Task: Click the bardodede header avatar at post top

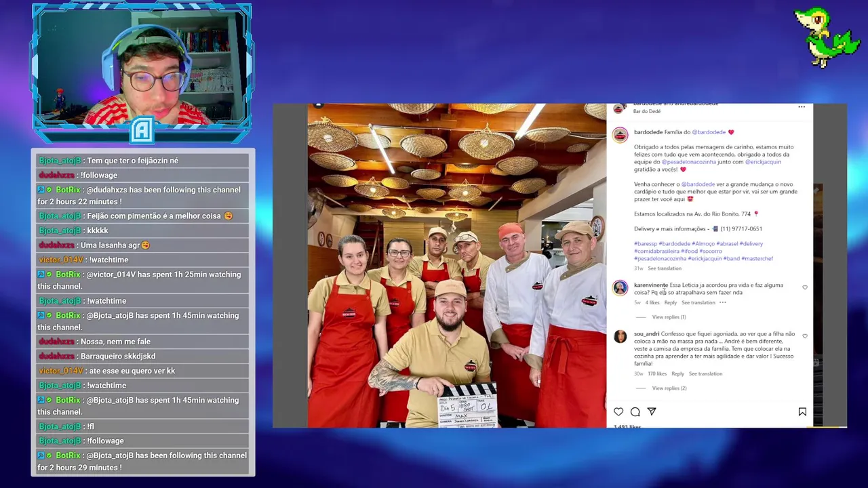Action: (x=618, y=108)
